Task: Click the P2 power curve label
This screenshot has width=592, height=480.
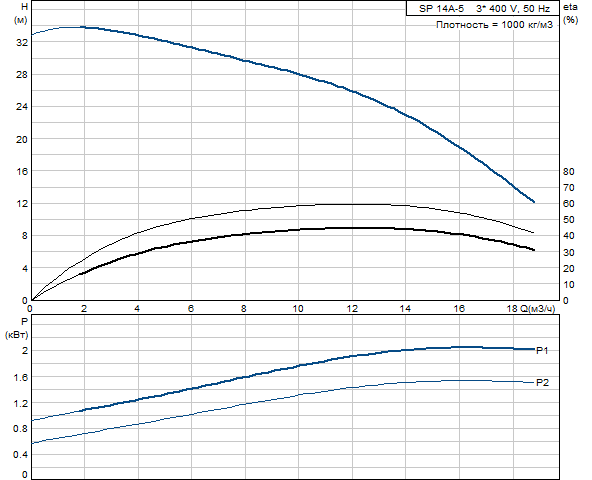Action: coord(542,383)
